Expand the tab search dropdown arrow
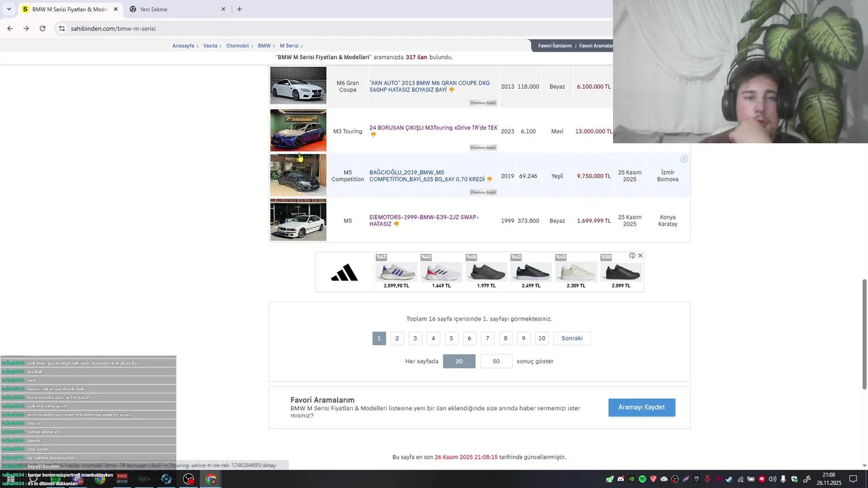Screen dimensions: 868x488 click(x=8, y=9)
